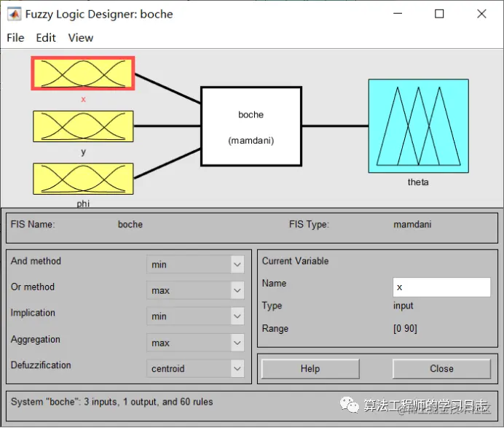Click the Range value [0 90]

pyautogui.click(x=405, y=329)
